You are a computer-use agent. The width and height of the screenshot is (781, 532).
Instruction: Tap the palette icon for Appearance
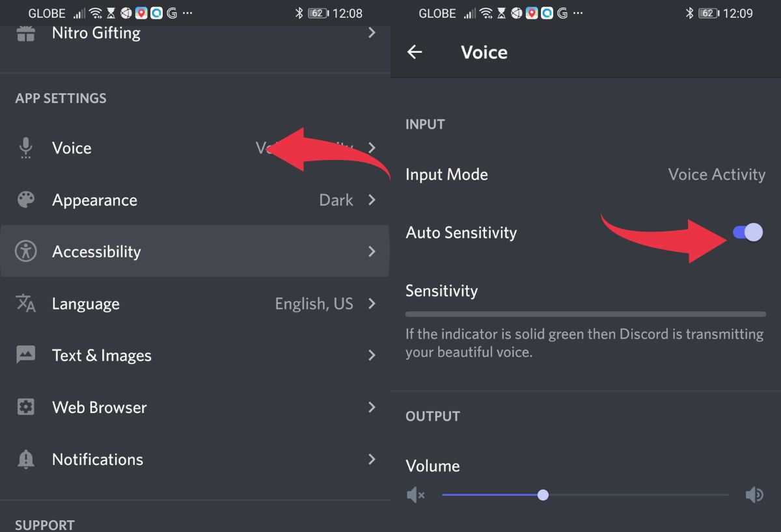(26, 200)
